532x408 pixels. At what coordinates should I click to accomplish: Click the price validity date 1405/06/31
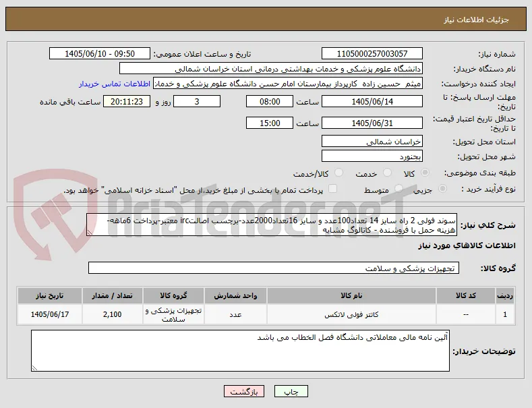click(x=372, y=123)
